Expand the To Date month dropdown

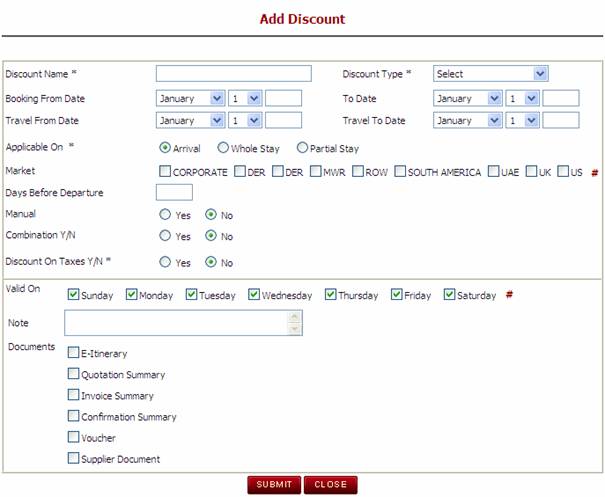point(467,98)
